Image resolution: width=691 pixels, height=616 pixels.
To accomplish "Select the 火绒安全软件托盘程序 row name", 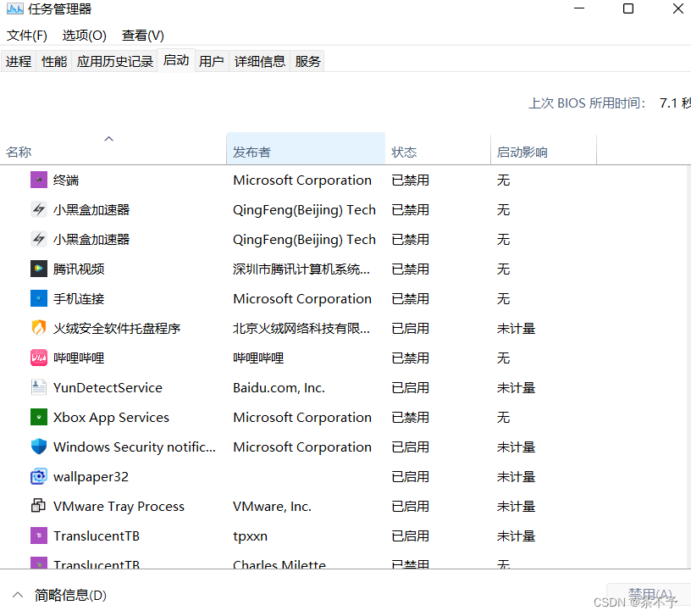I will tap(117, 329).
